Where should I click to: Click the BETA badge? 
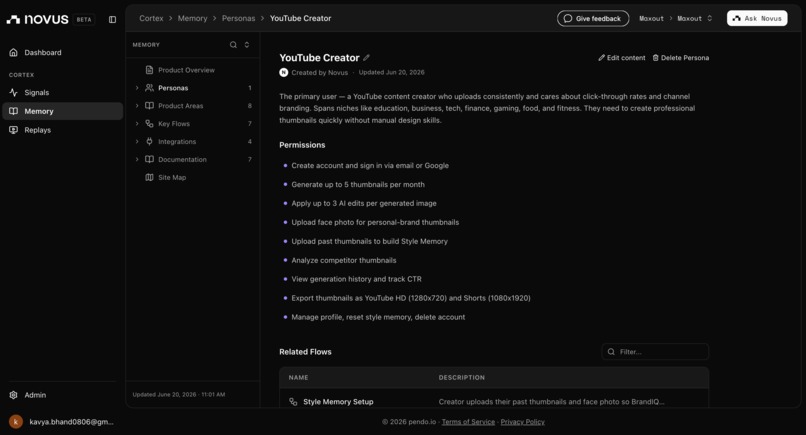[x=84, y=20]
